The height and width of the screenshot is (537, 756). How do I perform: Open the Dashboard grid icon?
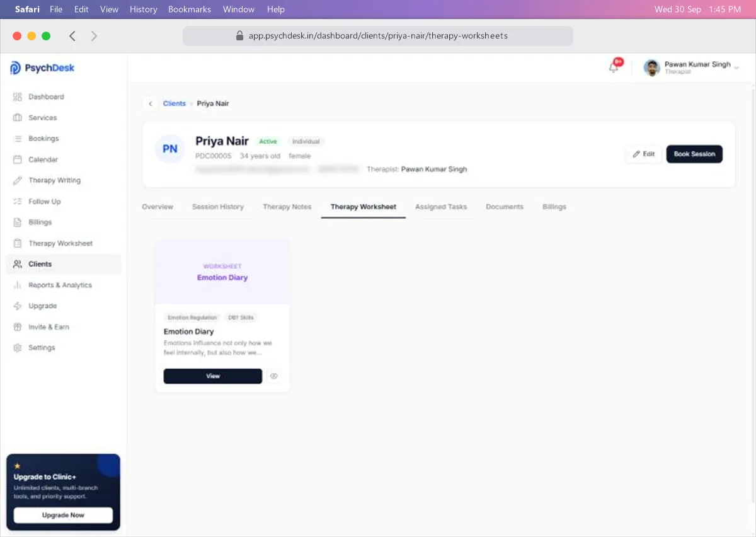point(18,97)
